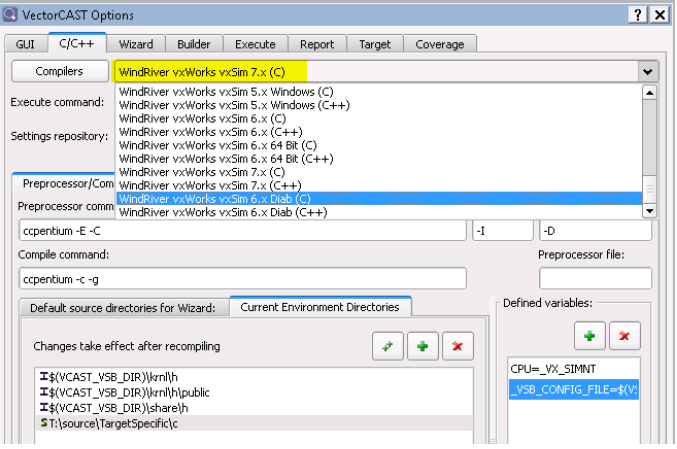
Task: Choose vxSim 7.x (C) in dropdown list
Action: (379, 172)
